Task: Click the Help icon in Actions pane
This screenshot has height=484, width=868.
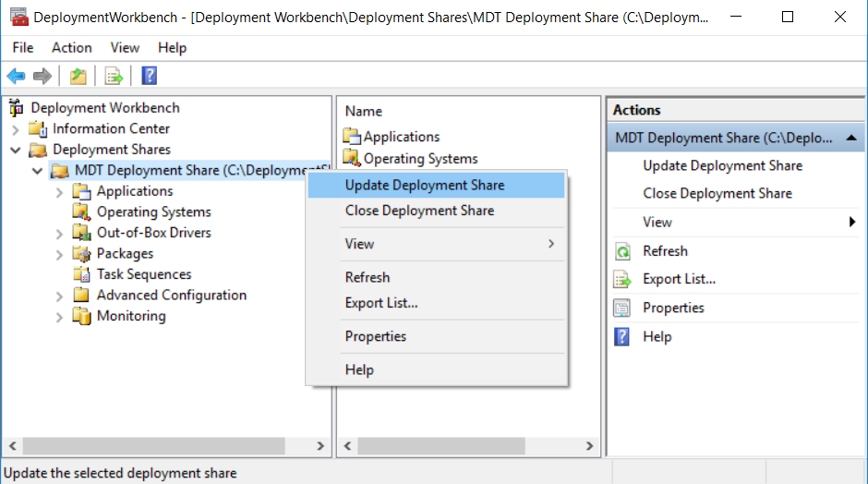Action: [622, 337]
